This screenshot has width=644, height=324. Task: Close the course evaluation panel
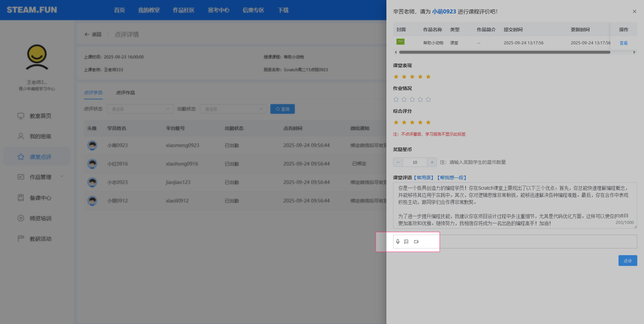pos(634,11)
